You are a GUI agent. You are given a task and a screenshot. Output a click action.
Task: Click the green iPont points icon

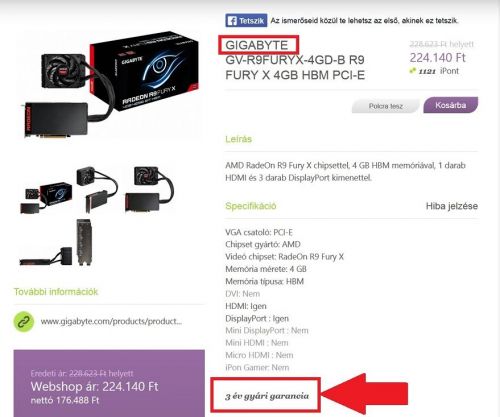point(413,71)
